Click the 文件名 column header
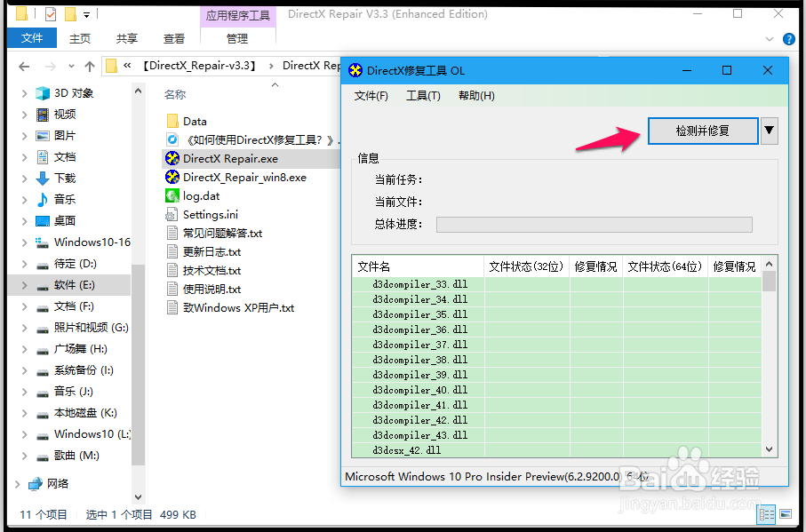The height and width of the screenshot is (532, 806). click(418, 266)
